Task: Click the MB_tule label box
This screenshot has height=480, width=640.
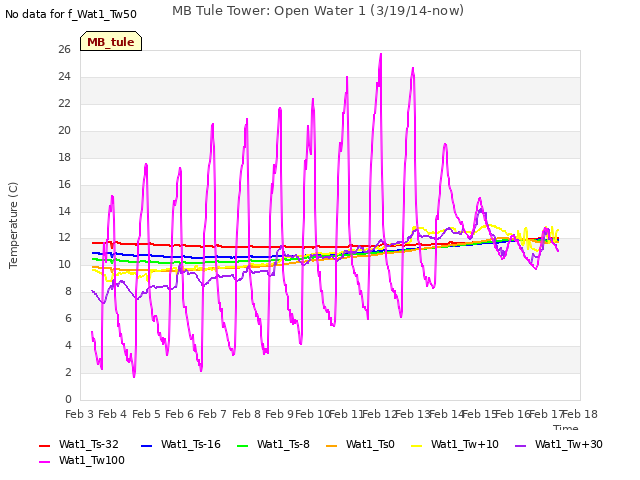Action: (x=111, y=41)
